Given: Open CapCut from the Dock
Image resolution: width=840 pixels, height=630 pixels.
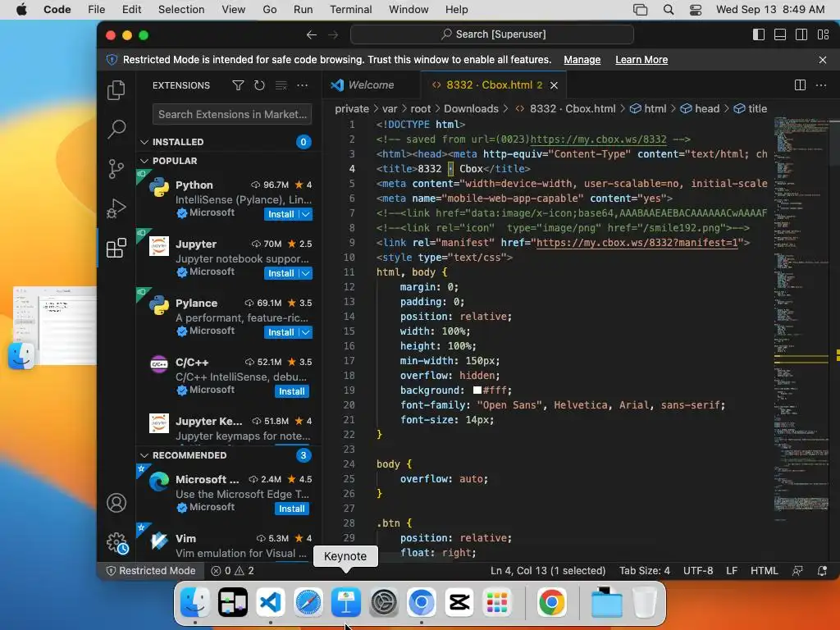Looking at the screenshot, I should click(x=459, y=602).
